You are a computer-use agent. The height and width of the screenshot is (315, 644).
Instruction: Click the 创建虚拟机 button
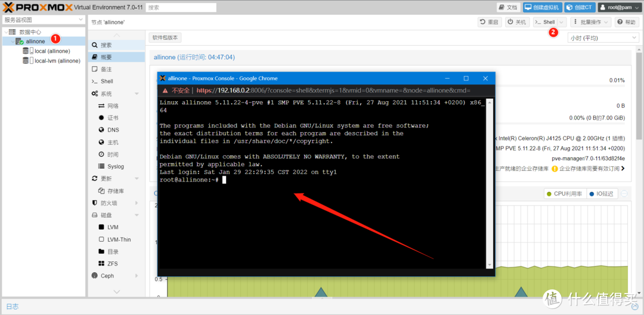pyautogui.click(x=543, y=7)
